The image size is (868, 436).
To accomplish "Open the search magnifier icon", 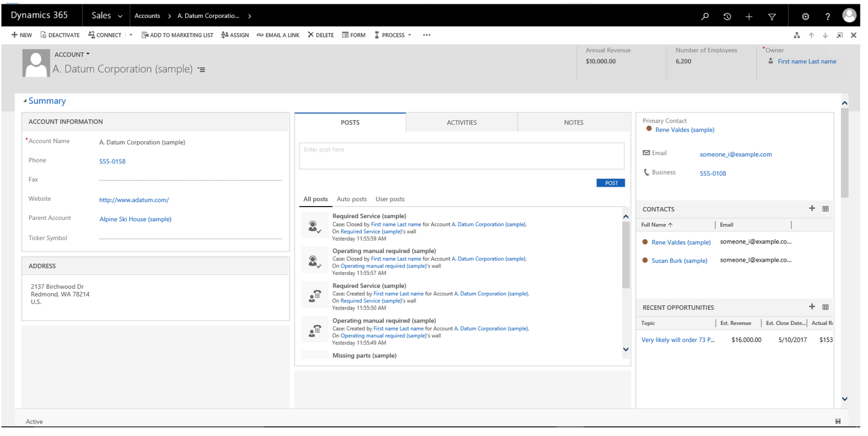I will tap(705, 16).
